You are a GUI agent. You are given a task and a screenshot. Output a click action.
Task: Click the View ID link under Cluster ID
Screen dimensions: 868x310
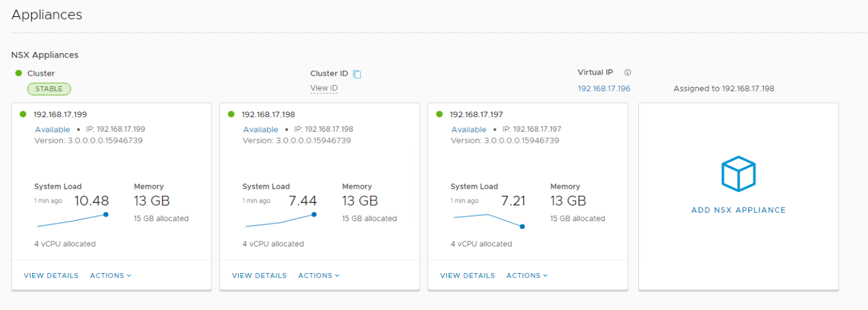coord(324,88)
